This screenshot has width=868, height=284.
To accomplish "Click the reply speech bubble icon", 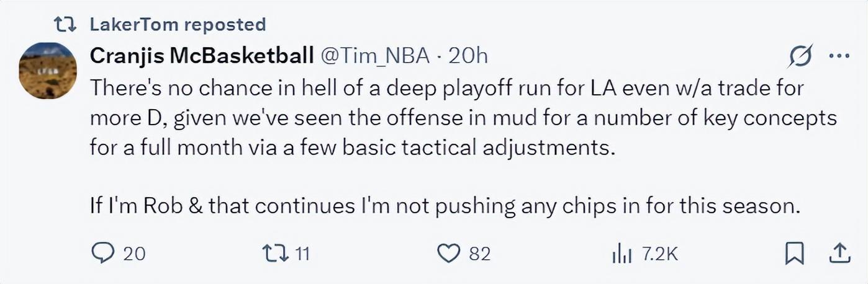I will (x=101, y=253).
